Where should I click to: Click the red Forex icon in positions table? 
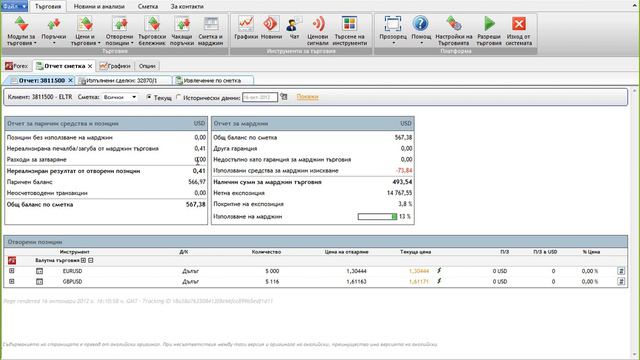pyautogui.click(x=12, y=260)
